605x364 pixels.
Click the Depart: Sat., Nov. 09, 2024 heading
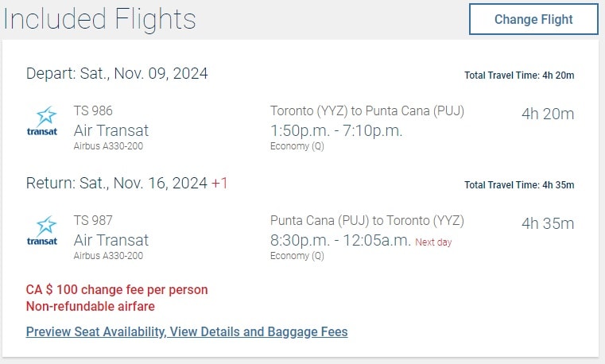(x=117, y=74)
